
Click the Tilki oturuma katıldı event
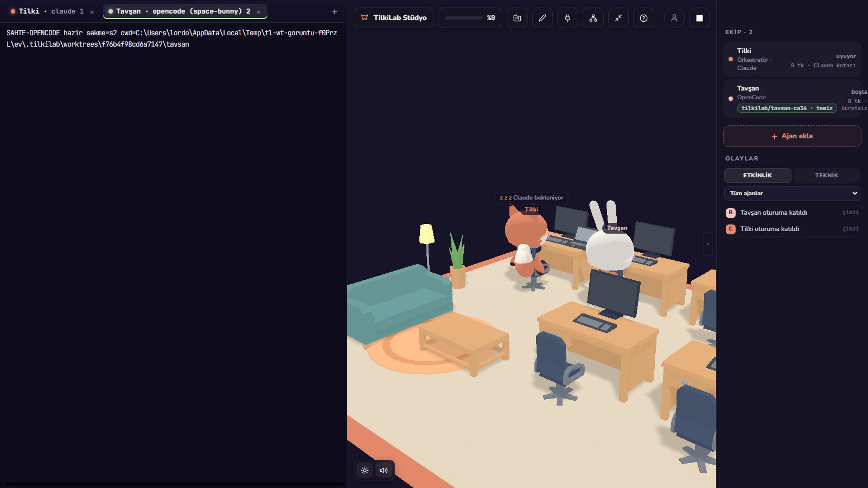pos(792,229)
